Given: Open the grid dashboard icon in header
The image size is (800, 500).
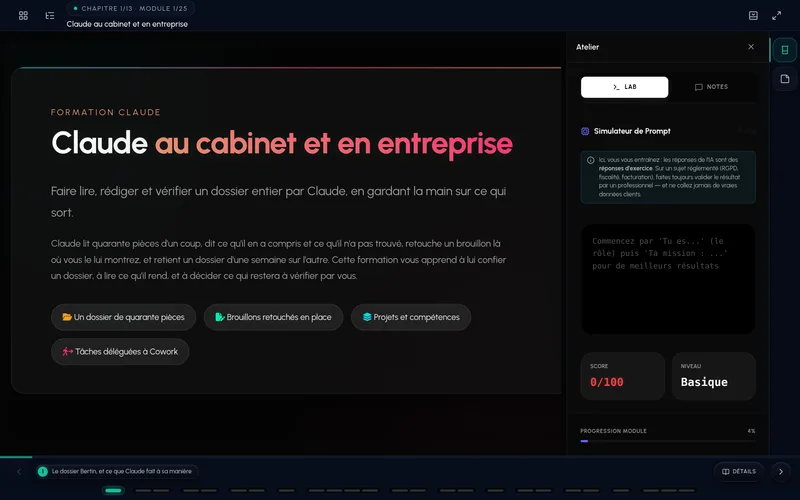Looking at the screenshot, I should pos(23,16).
